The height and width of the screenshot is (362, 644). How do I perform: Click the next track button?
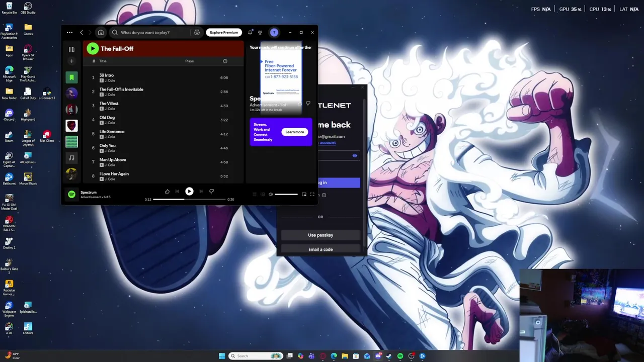(x=201, y=191)
